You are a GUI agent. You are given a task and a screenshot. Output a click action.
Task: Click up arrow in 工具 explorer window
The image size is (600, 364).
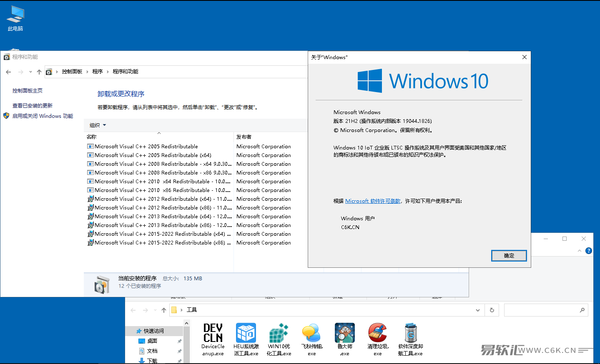[164, 310]
